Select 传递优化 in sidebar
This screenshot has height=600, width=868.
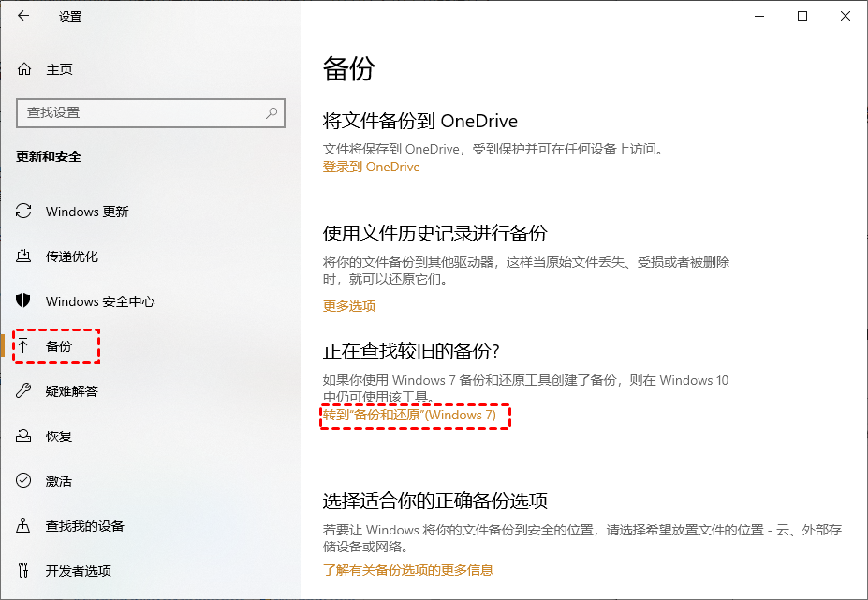[72, 256]
